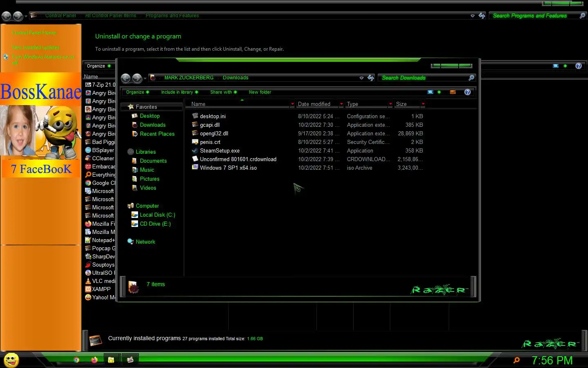588x368 pixels.
Task: Click MARK ZUCKERBERG breadcrumb in address bar
Action: [189, 78]
